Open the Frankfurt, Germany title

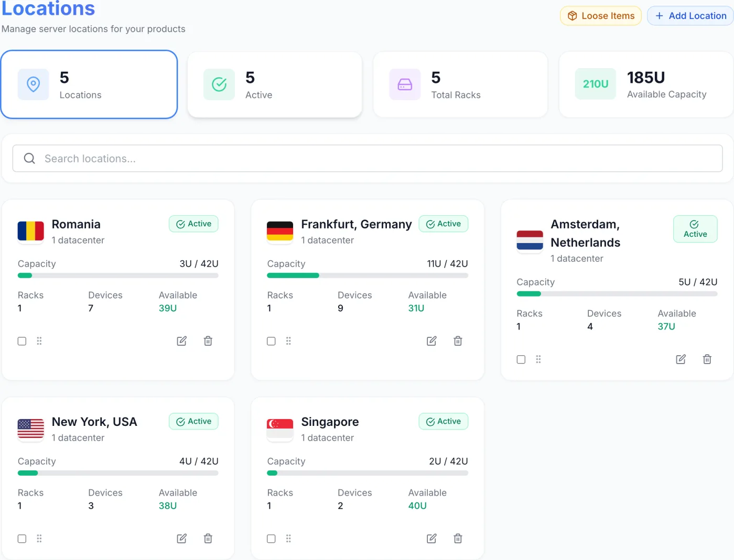tap(357, 224)
